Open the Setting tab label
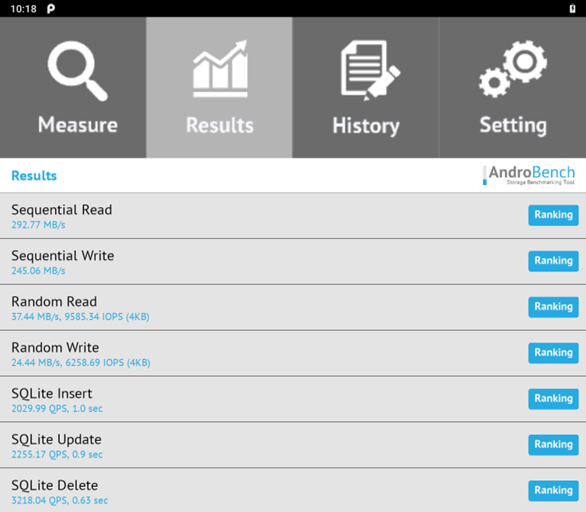 pos(513,126)
